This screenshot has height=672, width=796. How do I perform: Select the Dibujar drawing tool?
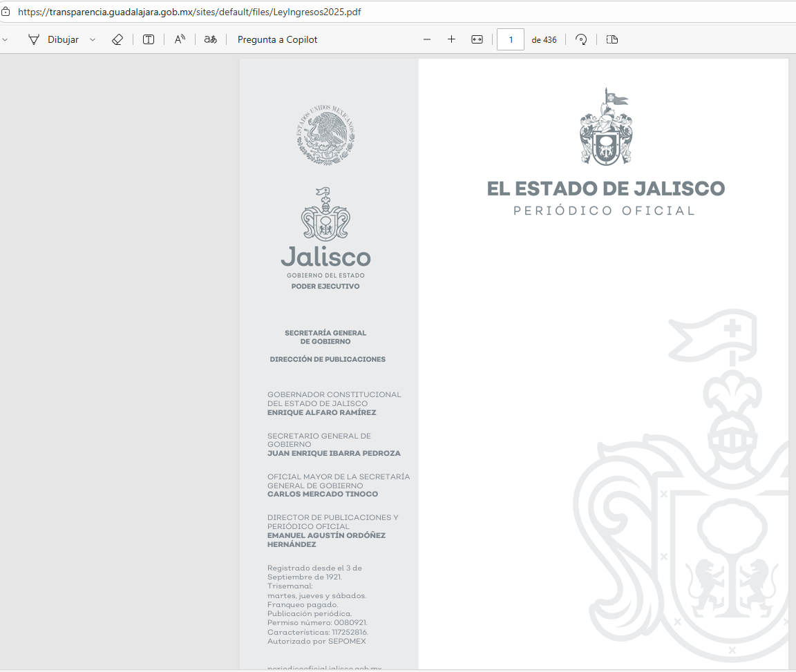tap(54, 39)
